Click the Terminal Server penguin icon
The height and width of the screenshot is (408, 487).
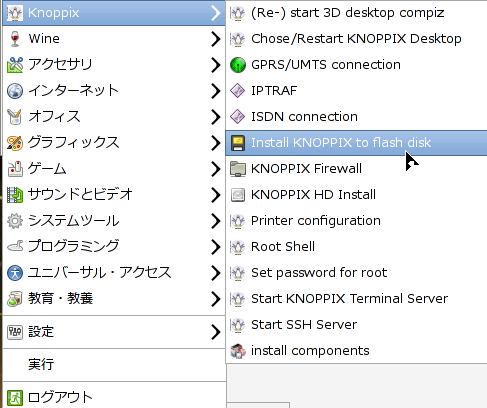(238, 299)
